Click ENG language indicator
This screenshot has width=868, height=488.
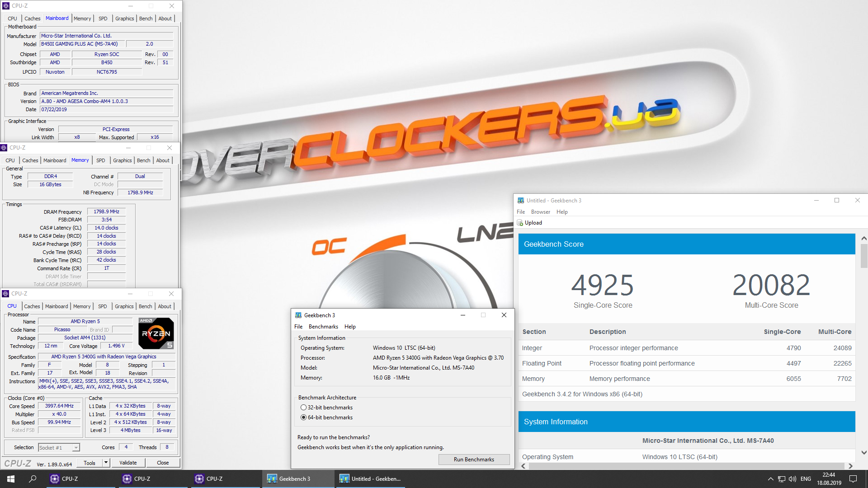click(806, 479)
